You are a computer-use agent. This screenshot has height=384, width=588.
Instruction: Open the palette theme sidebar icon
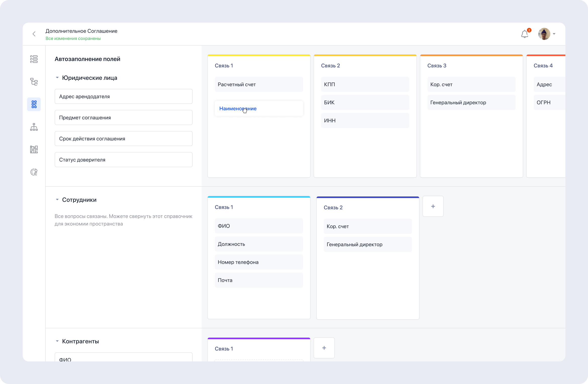[34, 172]
